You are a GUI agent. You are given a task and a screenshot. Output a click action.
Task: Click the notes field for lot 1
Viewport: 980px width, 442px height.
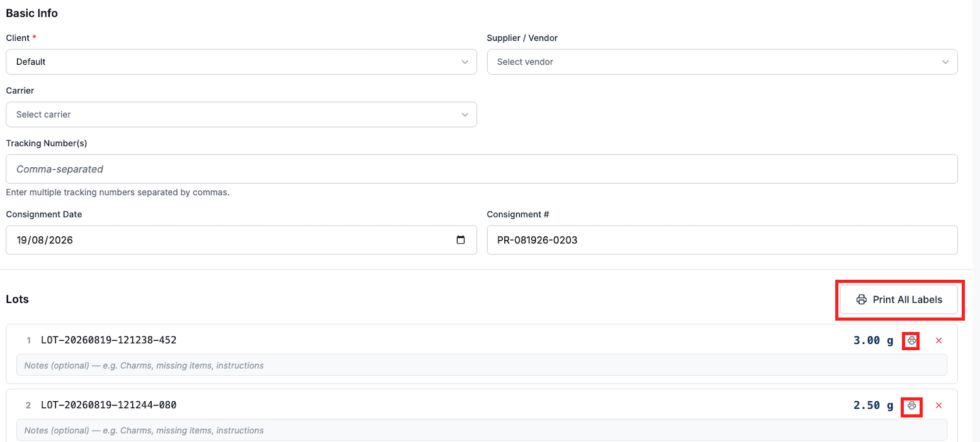click(x=482, y=365)
